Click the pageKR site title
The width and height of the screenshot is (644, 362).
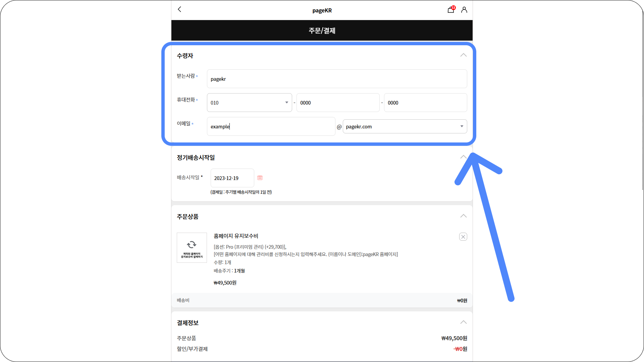point(322,10)
